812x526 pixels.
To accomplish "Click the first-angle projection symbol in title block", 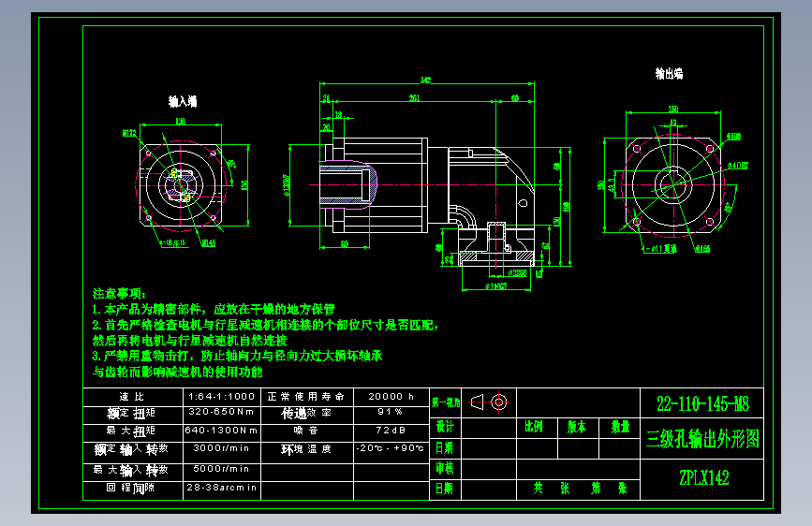I will tap(489, 402).
